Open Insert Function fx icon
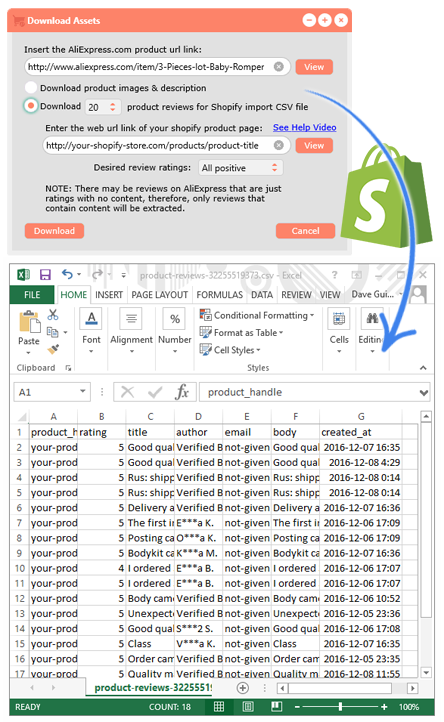The height and width of the screenshot is (722, 444). pyautogui.click(x=182, y=392)
